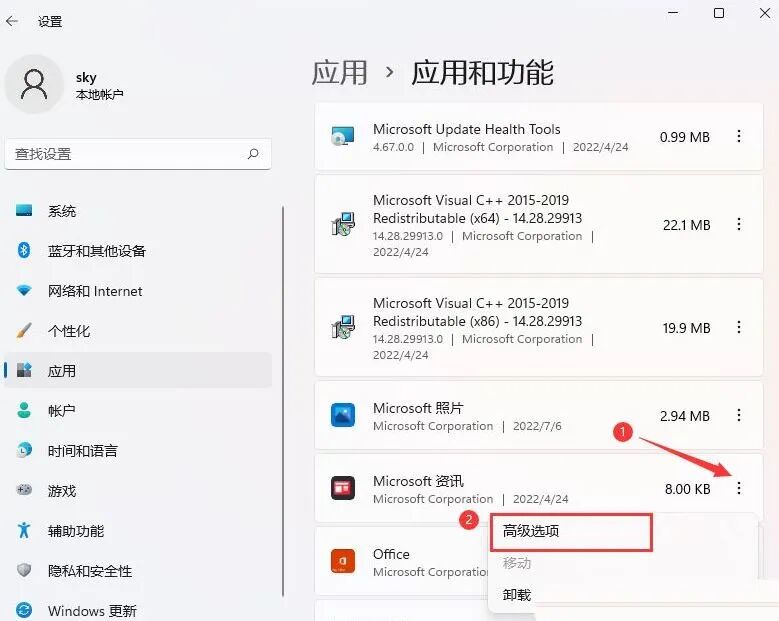Click the 2.94 MB size value
Viewport: 779px width, 621px height.
click(685, 416)
